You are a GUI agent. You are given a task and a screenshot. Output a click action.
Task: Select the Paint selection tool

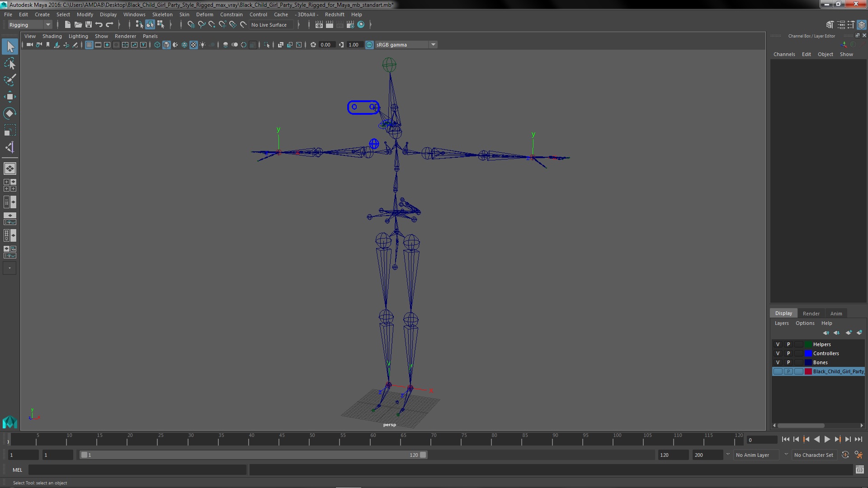coord(9,80)
